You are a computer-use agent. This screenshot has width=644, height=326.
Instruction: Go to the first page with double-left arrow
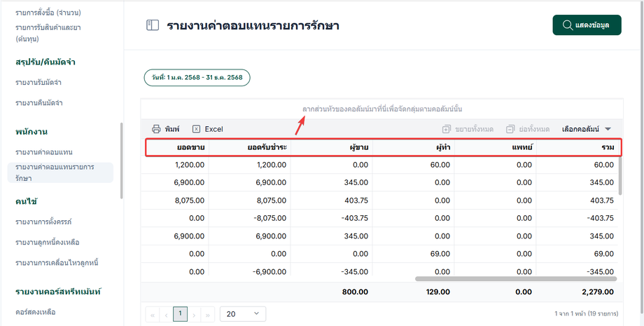point(152,314)
